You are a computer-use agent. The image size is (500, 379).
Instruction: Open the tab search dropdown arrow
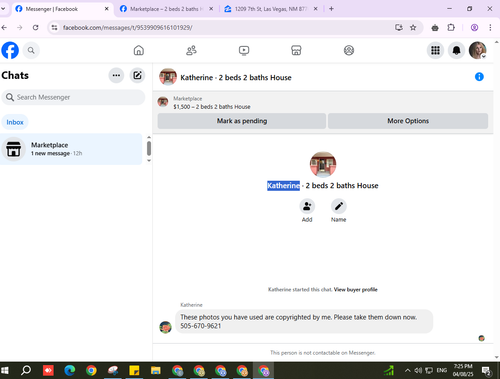click(3, 9)
